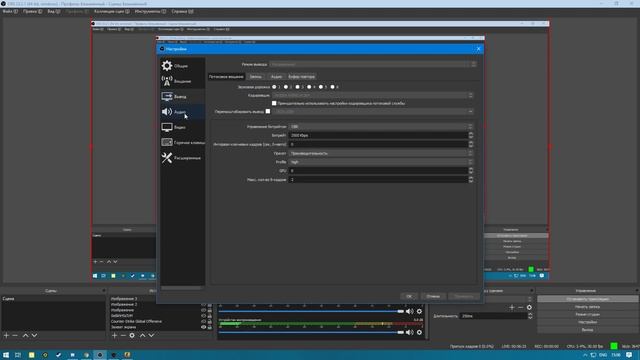The height and width of the screenshot is (360, 640).
Task: Enable enforce streaming service encoder settings checkbox
Action: 274,103
